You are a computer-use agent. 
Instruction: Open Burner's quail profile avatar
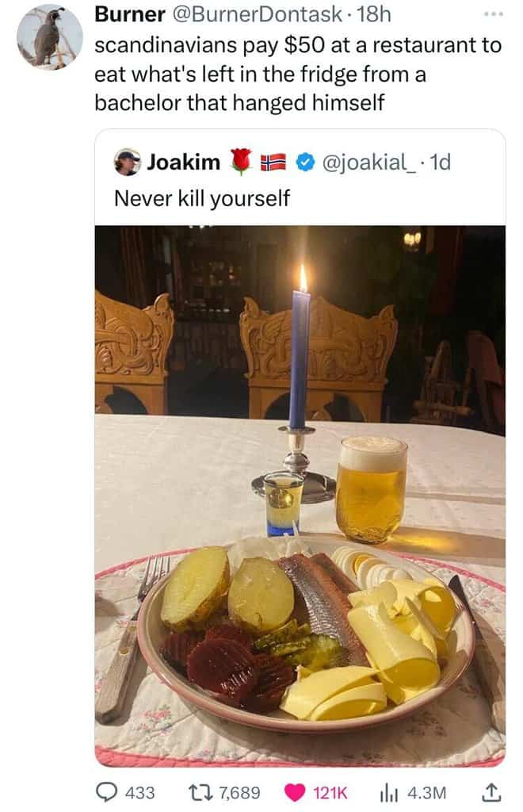coord(50,37)
